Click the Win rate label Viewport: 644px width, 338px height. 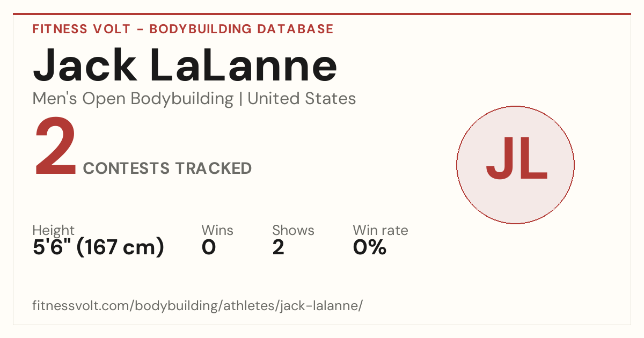click(380, 230)
